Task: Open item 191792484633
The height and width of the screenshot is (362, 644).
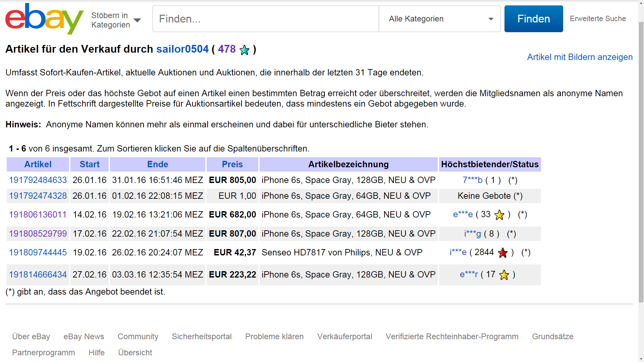Action: tap(38, 180)
